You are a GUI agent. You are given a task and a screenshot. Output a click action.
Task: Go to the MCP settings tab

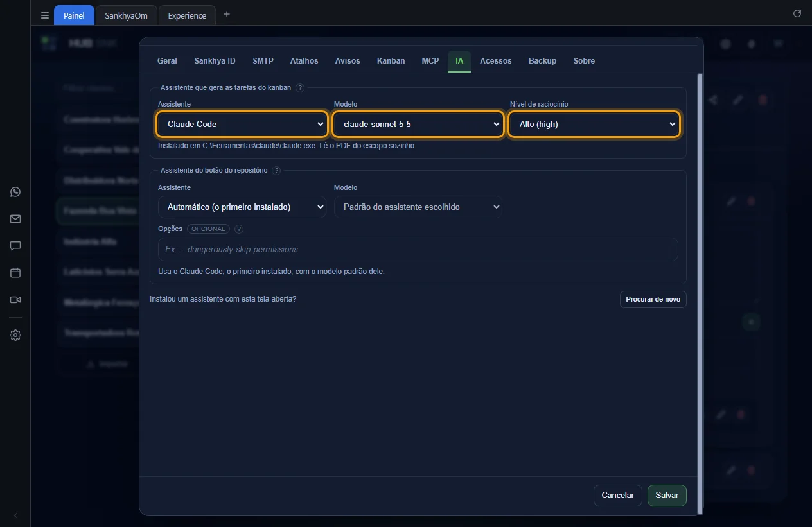430,61
